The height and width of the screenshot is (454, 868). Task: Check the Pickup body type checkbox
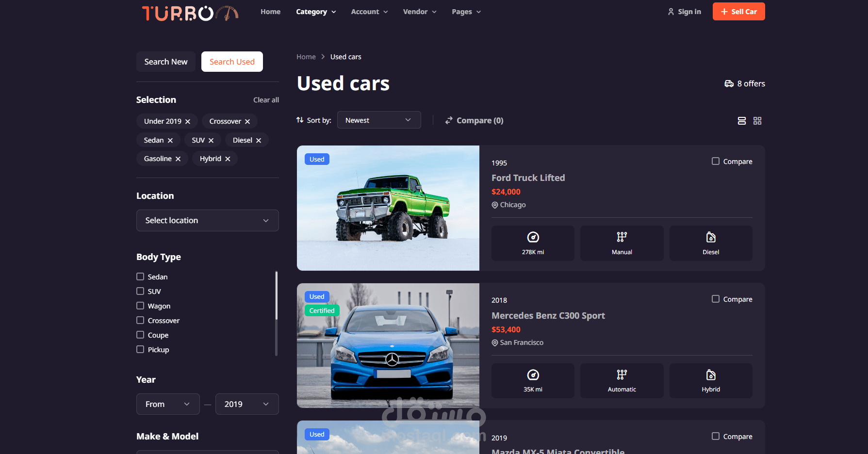click(x=140, y=349)
